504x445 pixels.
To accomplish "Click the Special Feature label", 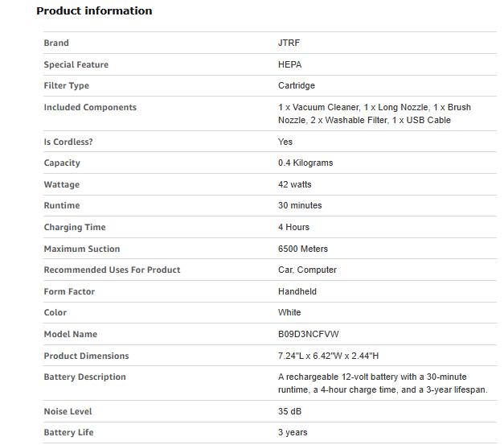I will (76, 64).
